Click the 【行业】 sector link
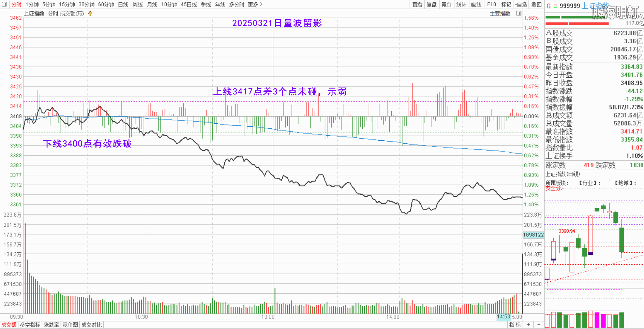This screenshot has height=329, width=644. click(588, 183)
